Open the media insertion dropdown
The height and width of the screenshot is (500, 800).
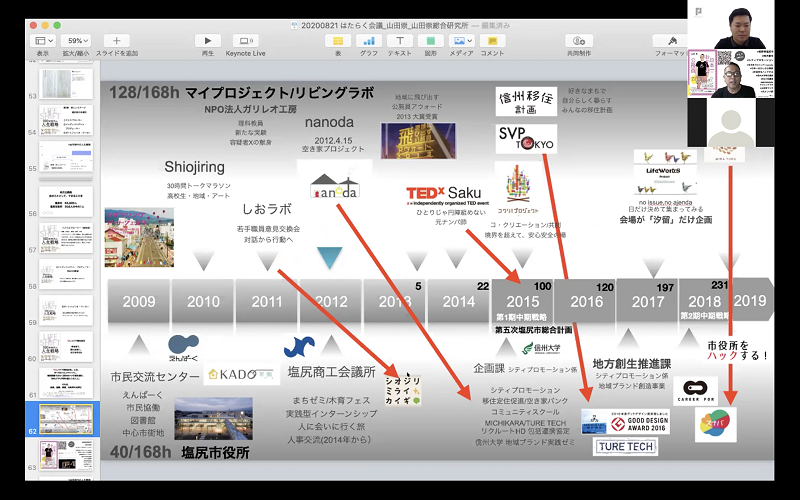tap(461, 40)
